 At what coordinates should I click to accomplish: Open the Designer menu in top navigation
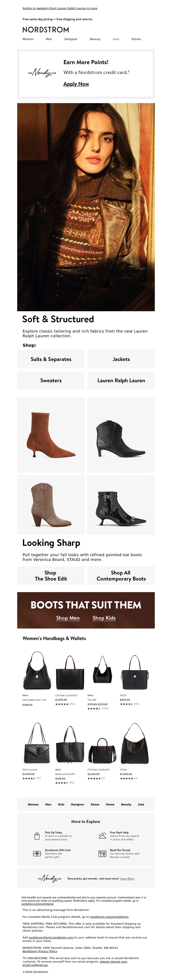click(71, 39)
